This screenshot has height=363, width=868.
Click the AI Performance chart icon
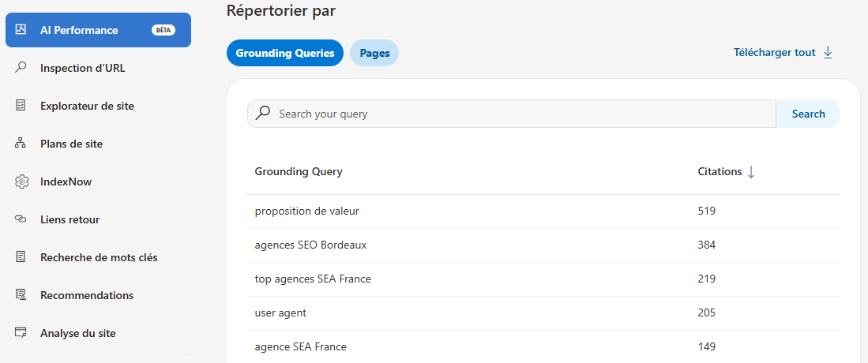pyautogui.click(x=21, y=30)
